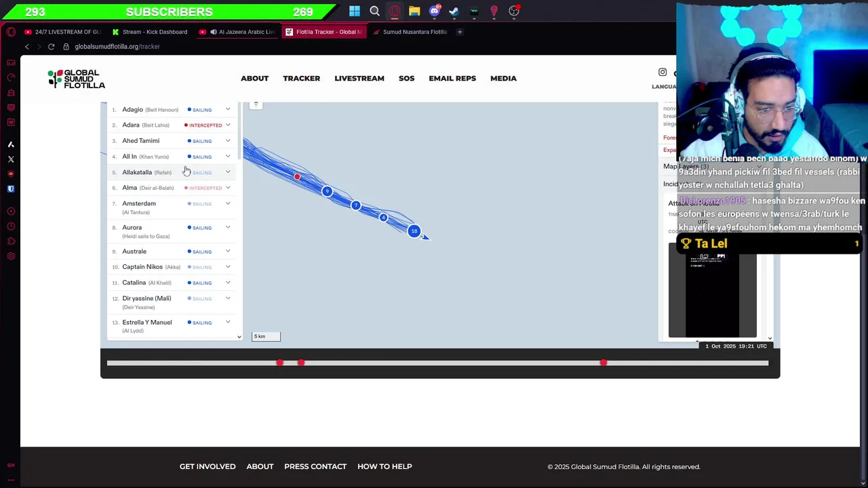This screenshot has height=488, width=868.
Task: Open File Explorer folder icon in taskbar
Action: click(414, 11)
